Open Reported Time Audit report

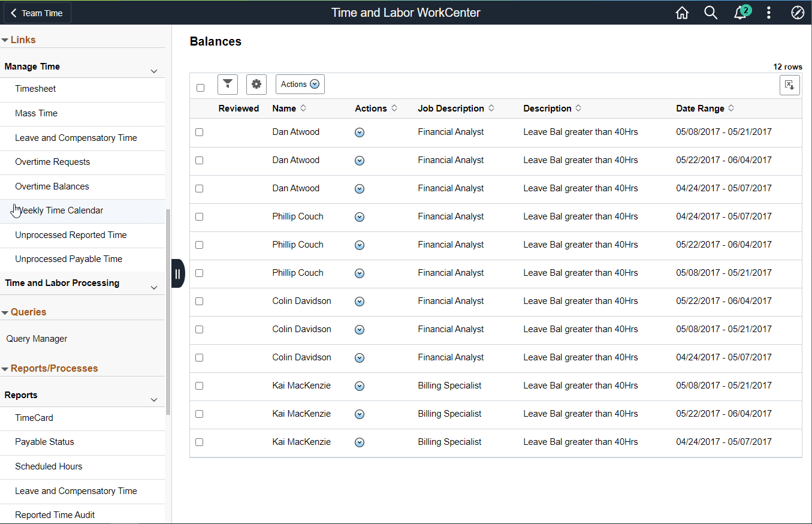point(55,515)
